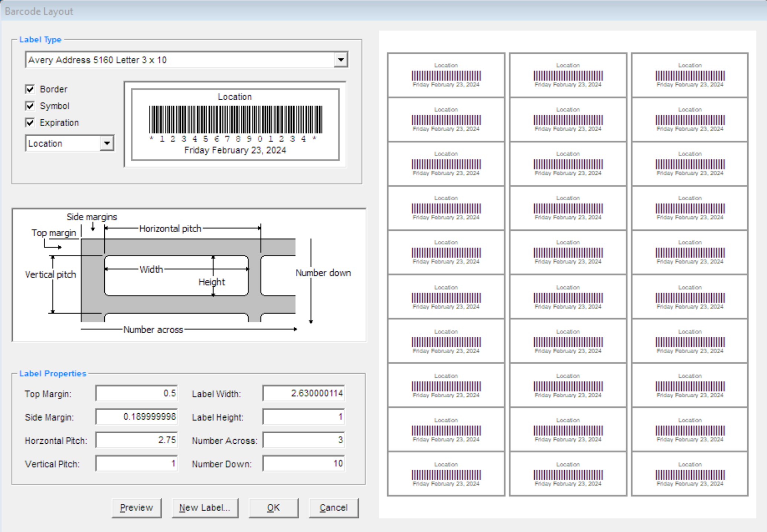Edit the Horzontal Pitch field
Screen dimensions: 767x532
click(x=136, y=440)
